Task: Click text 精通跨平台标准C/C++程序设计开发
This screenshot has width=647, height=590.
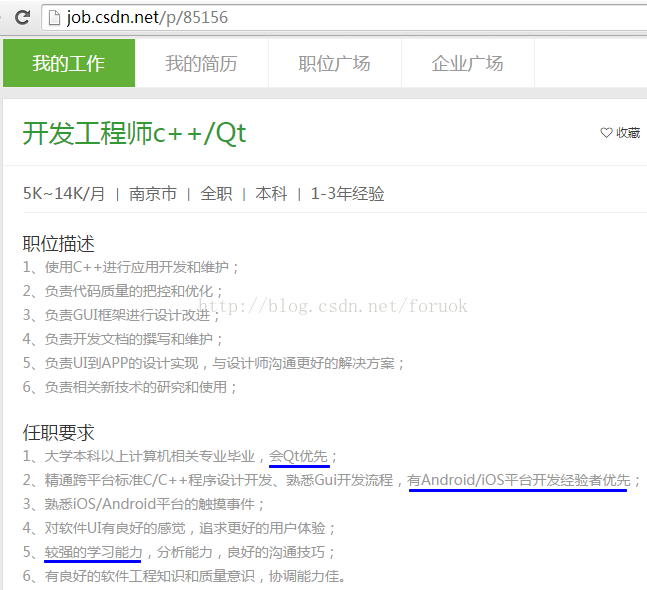Action: click(158, 480)
